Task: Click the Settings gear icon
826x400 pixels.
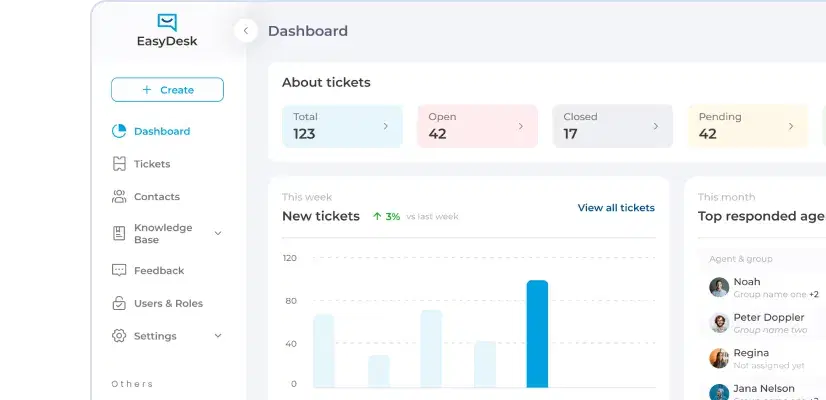Action: tap(119, 336)
